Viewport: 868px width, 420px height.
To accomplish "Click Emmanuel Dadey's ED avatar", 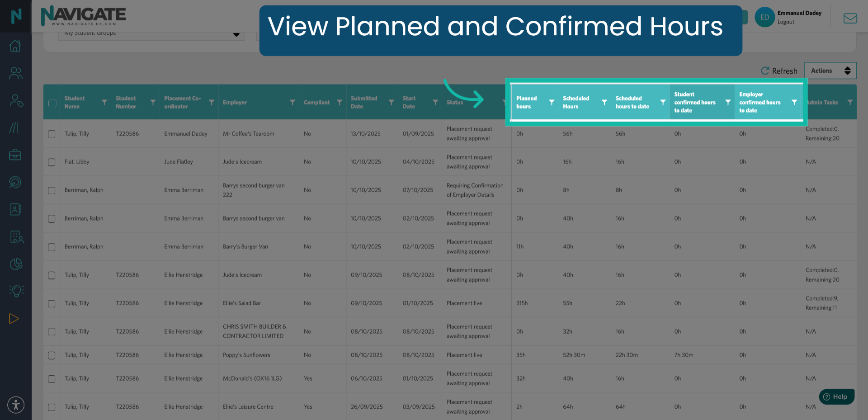I will pyautogui.click(x=764, y=17).
